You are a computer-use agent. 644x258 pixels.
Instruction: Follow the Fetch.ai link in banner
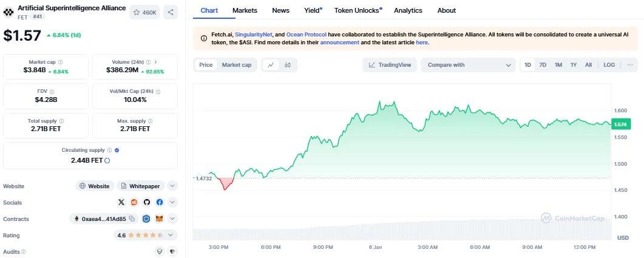click(x=222, y=35)
